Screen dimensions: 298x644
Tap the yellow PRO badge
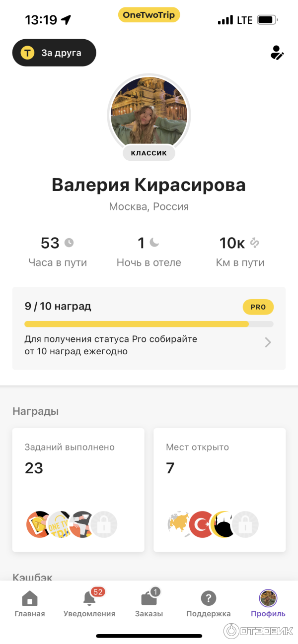(258, 307)
